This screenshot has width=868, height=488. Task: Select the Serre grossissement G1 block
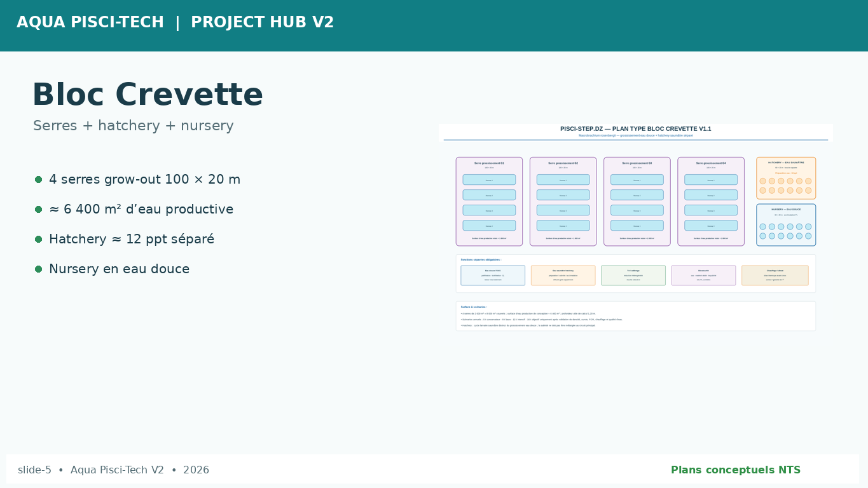(x=489, y=201)
